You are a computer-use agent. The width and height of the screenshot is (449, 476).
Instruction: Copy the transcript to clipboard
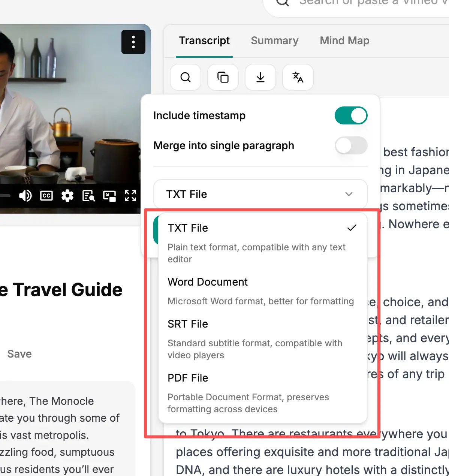(x=223, y=77)
